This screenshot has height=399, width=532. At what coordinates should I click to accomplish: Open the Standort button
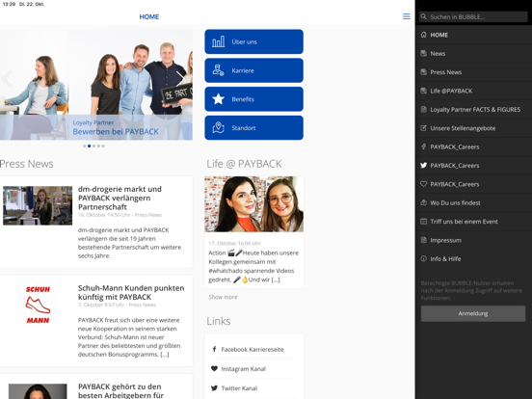(x=253, y=127)
